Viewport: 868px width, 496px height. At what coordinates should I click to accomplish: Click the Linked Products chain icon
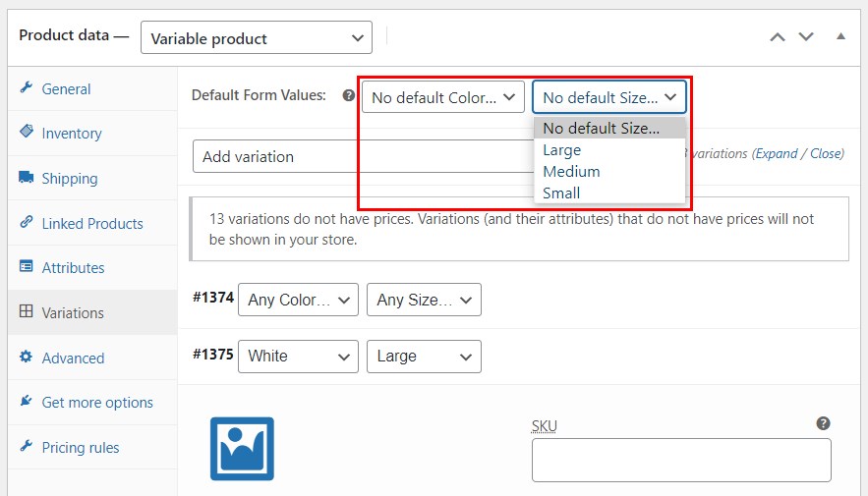pos(26,222)
